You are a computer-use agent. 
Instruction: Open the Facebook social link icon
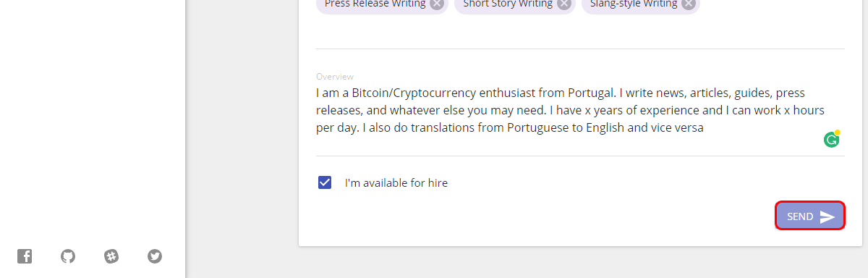[25, 256]
